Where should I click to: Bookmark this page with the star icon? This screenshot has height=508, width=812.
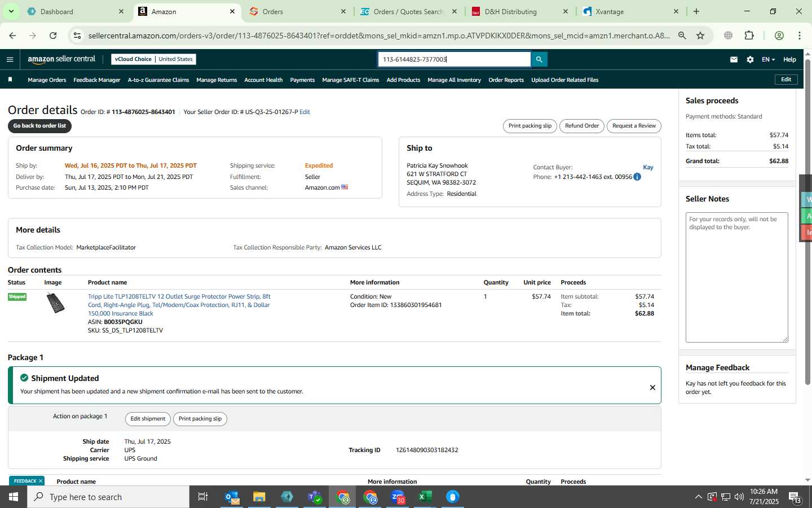click(x=700, y=36)
